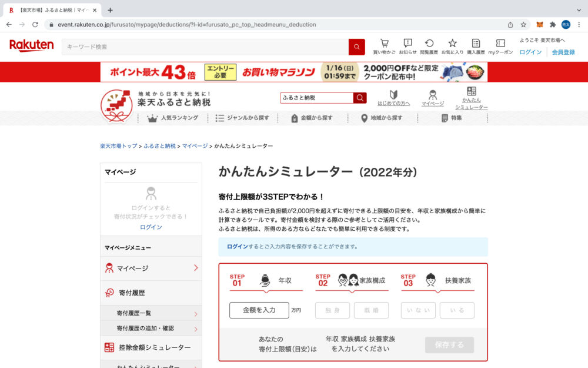Open browsing history (閲覧履歴) icon

pos(429,47)
